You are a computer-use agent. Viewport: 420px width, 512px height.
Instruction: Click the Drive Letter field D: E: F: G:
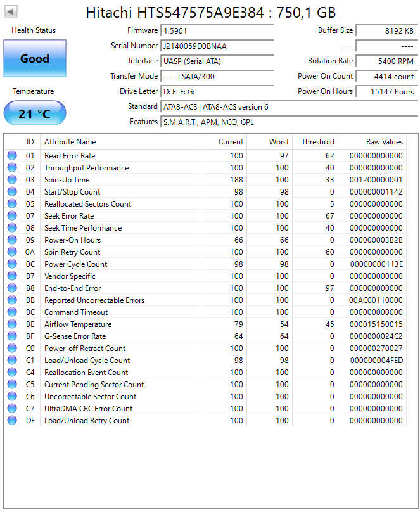click(217, 92)
